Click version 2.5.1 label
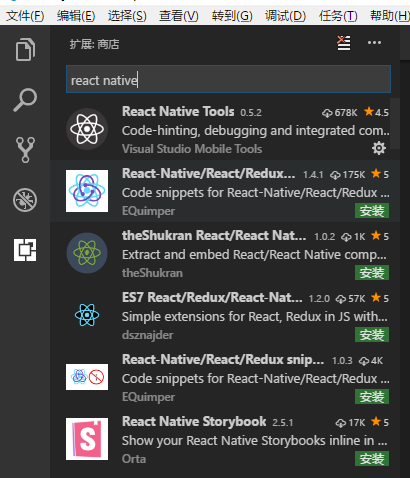Screen dimensions: 410x478 pyautogui.click(x=283, y=423)
